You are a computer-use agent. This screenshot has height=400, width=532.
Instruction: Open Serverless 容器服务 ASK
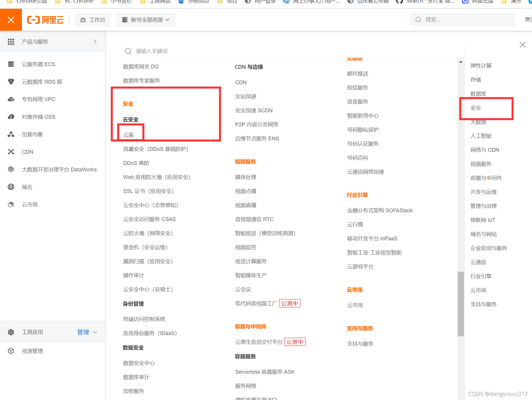(265, 372)
